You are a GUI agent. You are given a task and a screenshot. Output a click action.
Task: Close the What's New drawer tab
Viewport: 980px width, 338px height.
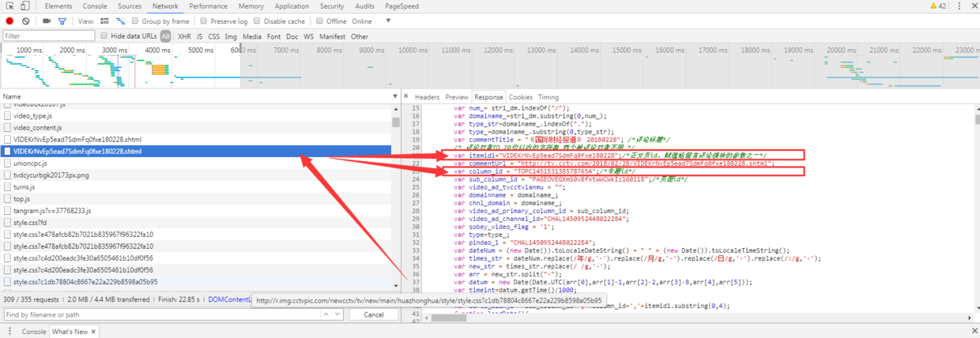point(95,332)
